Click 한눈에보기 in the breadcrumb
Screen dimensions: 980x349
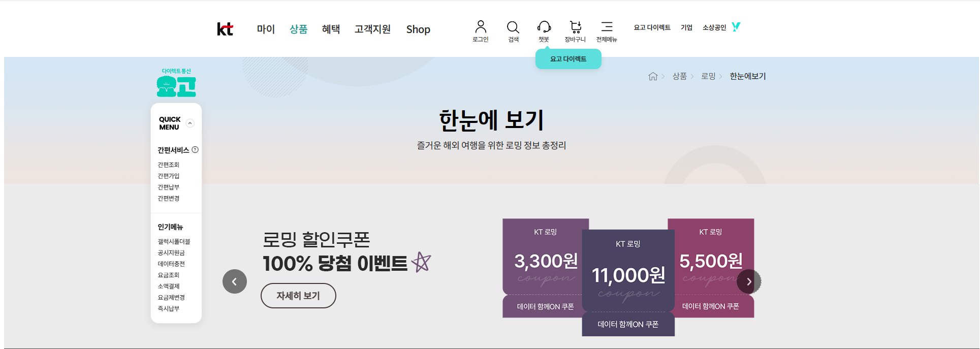pyautogui.click(x=748, y=76)
